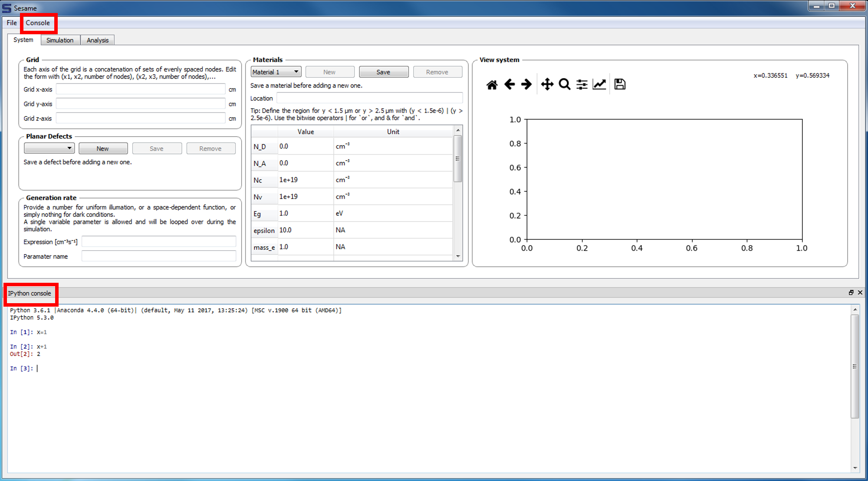The height and width of the screenshot is (481, 868).
Task: Open Configure subplots sliders tool
Action: coord(582,84)
